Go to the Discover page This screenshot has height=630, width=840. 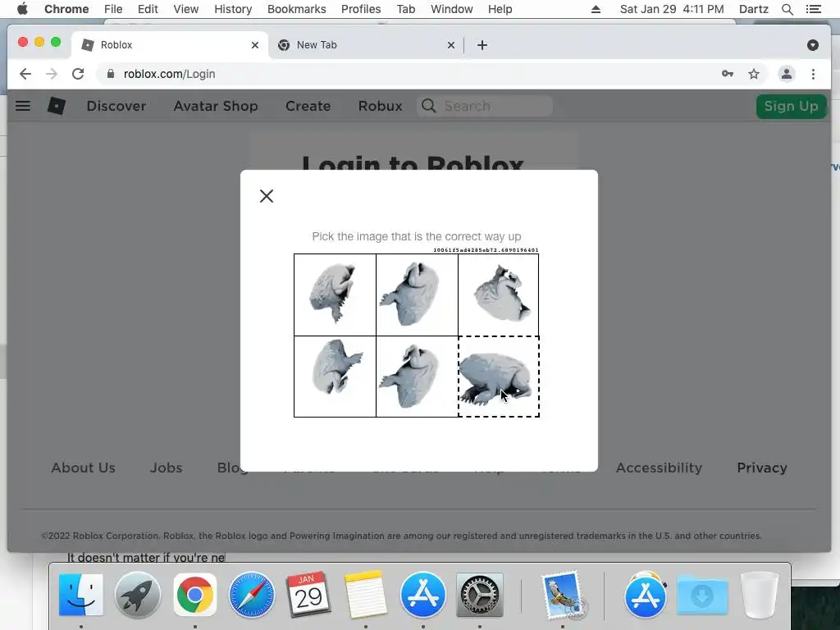click(116, 106)
